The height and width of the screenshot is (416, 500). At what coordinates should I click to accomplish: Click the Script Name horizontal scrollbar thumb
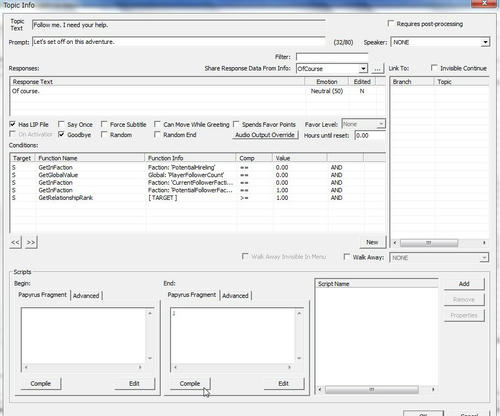point(372,389)
